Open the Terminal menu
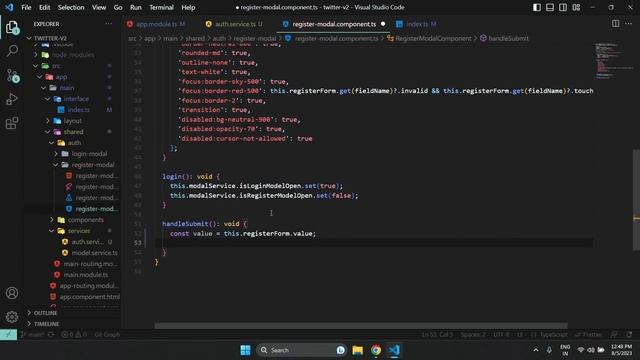The image size is (640, 360). click(x=161, y=7)
